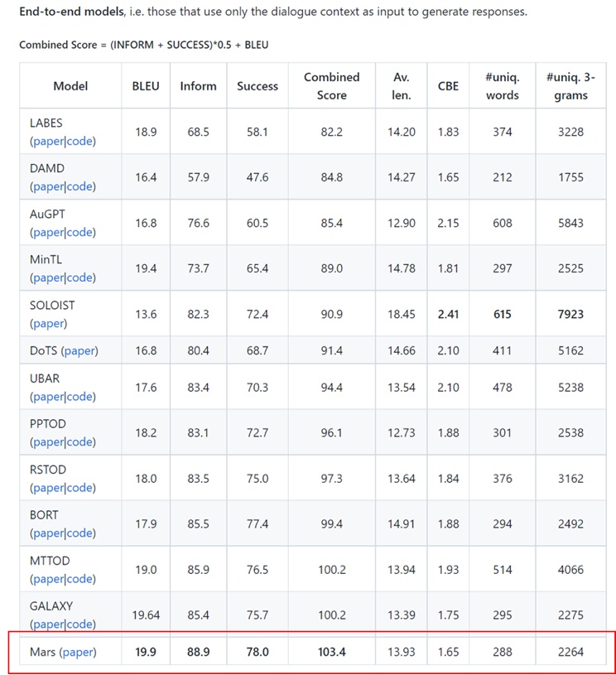Viewport: 616px width, 675px height.
Task: Open the LABES code link
Action: 79,141
